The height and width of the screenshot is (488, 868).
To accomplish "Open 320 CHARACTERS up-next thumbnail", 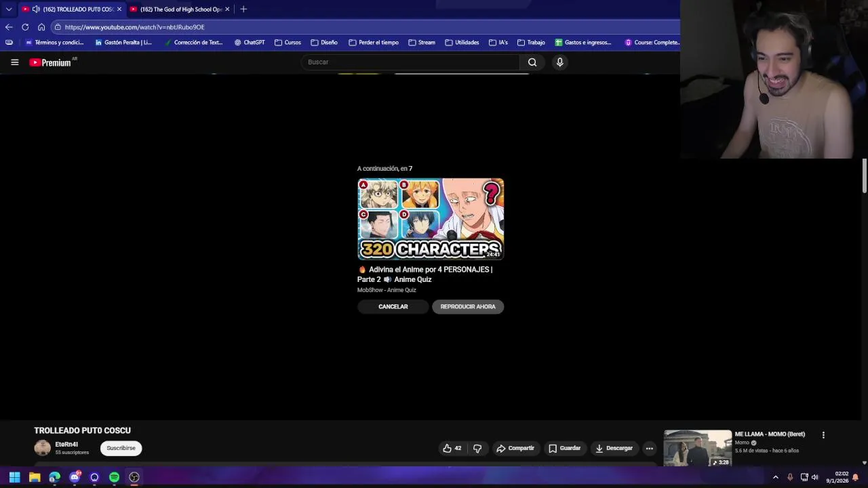I will [x=431, y=219].
